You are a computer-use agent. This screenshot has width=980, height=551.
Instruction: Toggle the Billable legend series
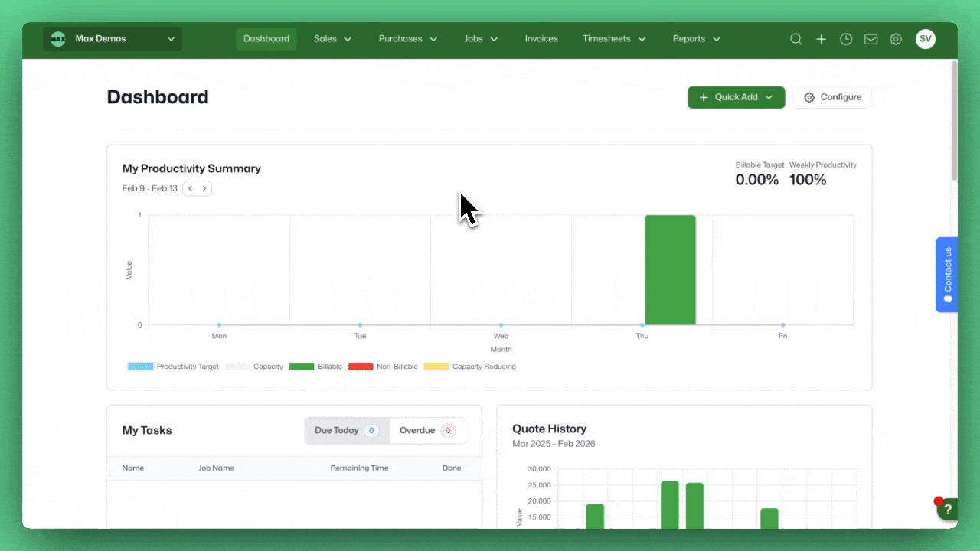(315, 367)
